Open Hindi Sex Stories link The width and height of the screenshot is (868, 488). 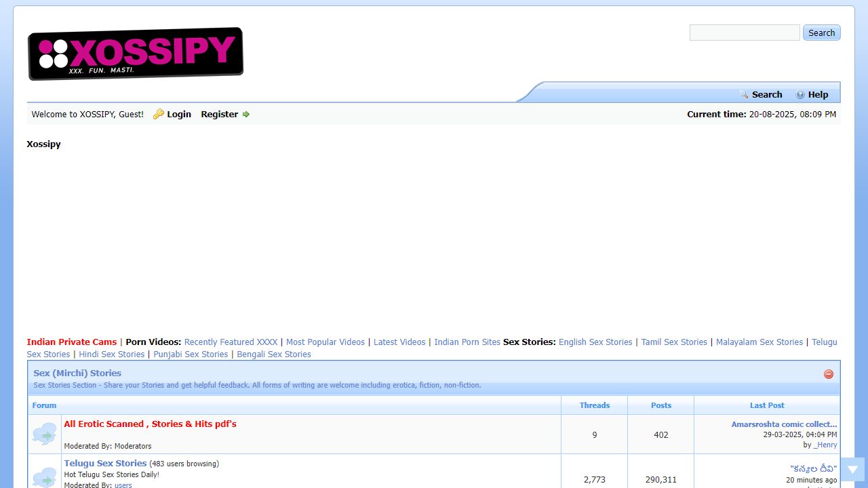112,354
